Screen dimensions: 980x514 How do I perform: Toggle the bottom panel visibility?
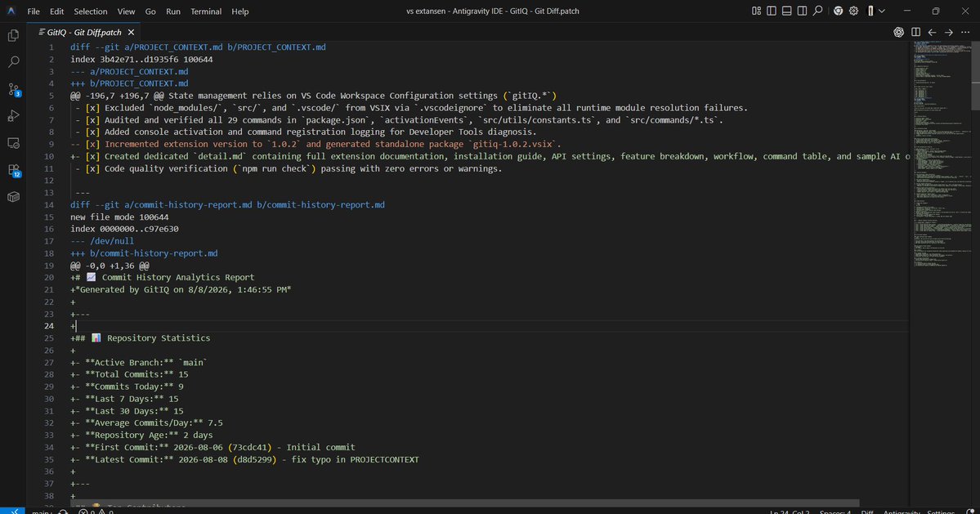[x=786, y=11]
